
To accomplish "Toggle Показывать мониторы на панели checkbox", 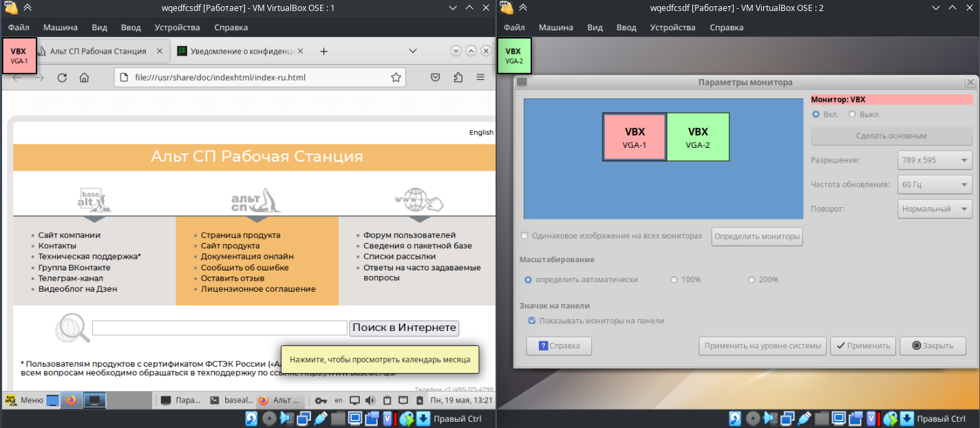I will coord(531,321).
